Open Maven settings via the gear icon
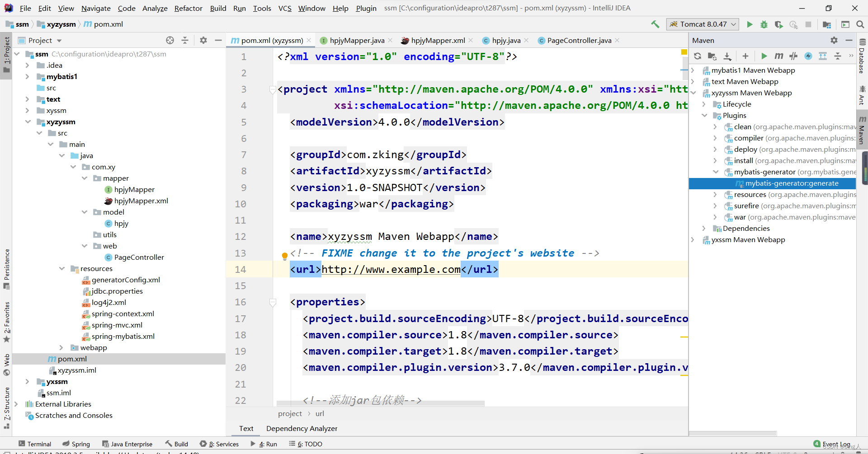This screenshot has width=868, height=454. pos(834,40)
